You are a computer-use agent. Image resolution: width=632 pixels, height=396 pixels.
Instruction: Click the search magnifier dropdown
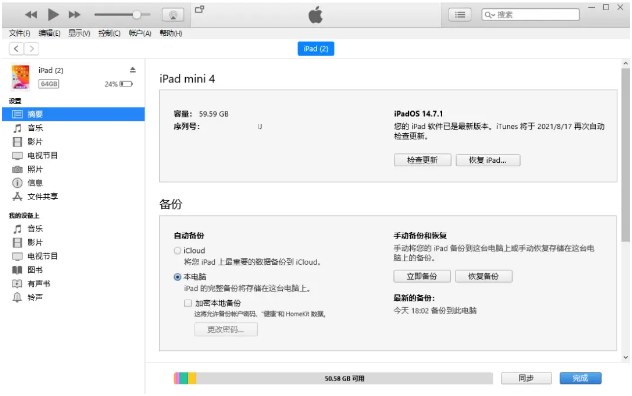[x=490, y=15]
